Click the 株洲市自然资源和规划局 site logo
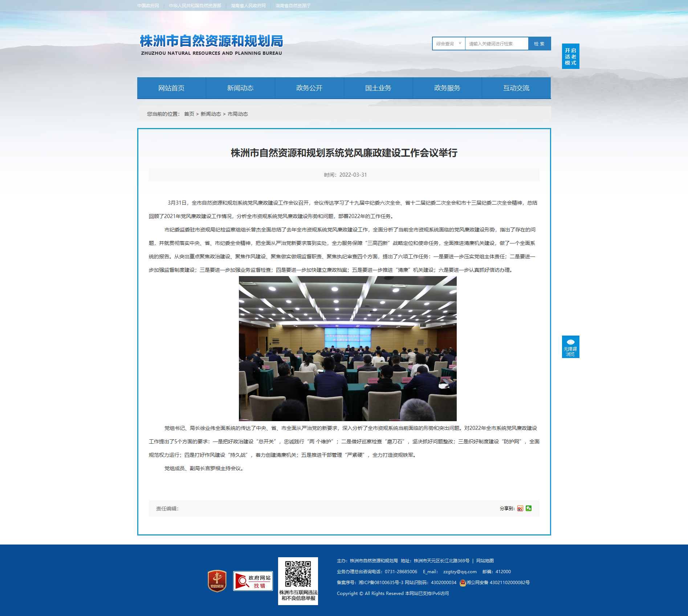The image size is (688, 616). pos(211,45)
